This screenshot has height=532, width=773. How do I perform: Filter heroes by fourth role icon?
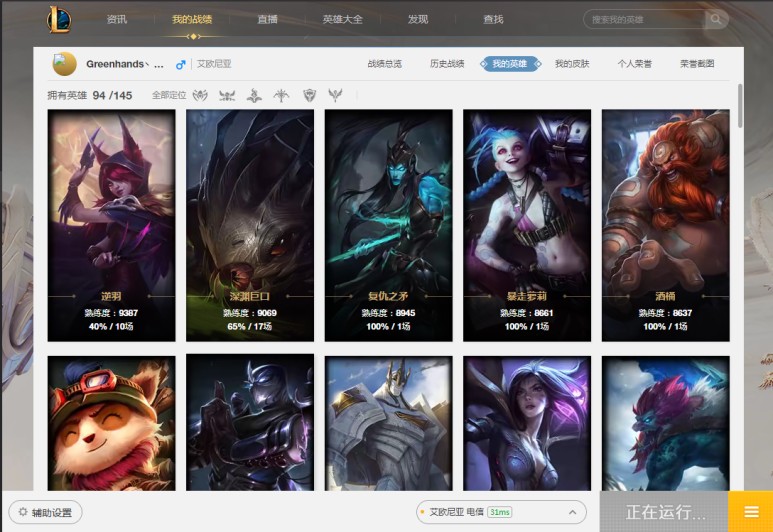click(281, 95)
